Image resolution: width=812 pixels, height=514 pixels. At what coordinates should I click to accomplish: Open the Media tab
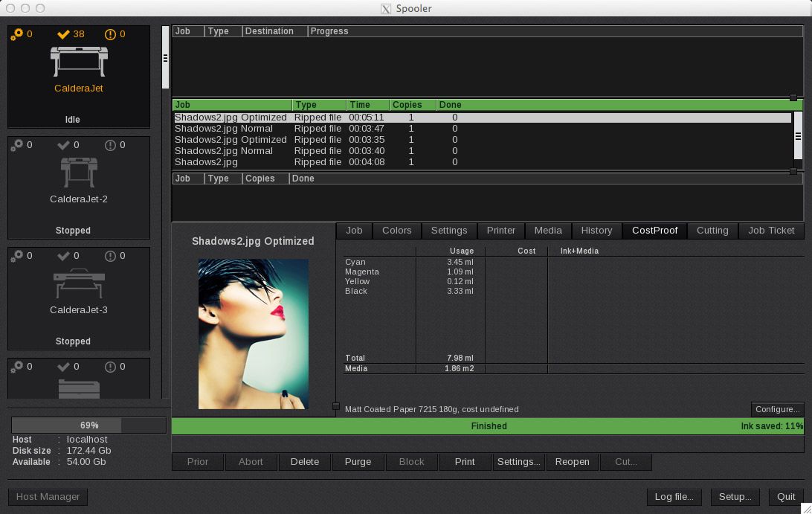[x=548, y=231]
